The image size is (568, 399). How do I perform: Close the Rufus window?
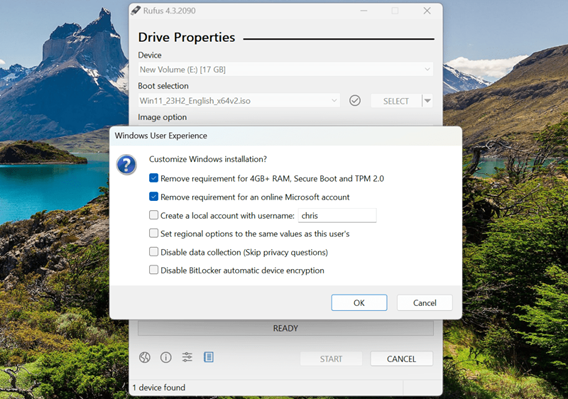pos(427,11)
